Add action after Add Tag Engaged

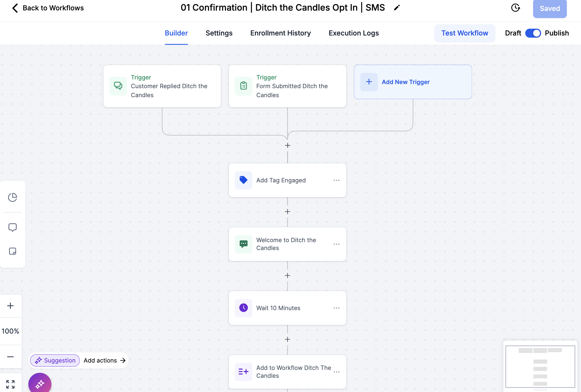pos(287,212)
